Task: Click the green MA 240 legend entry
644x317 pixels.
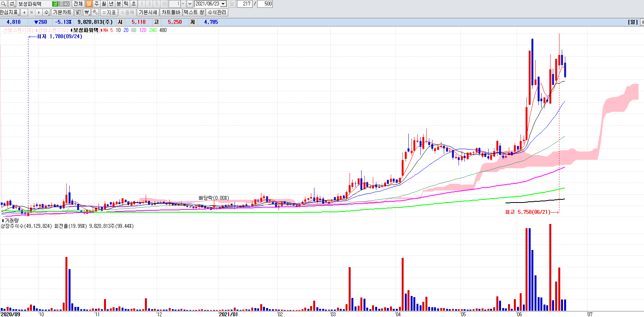Action: pyautogui.click(x=153, y=30)
